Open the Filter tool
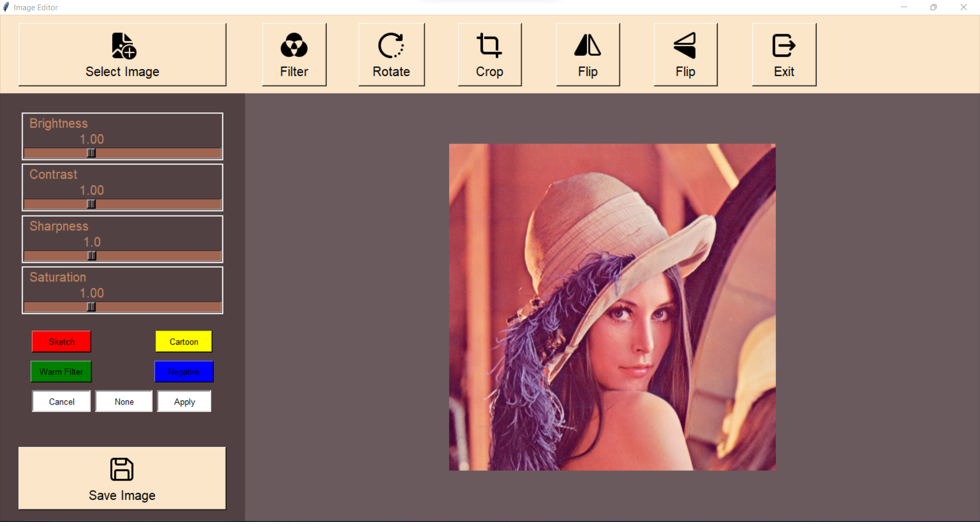This screenshot has height=522, width=980. pos(293,54)
